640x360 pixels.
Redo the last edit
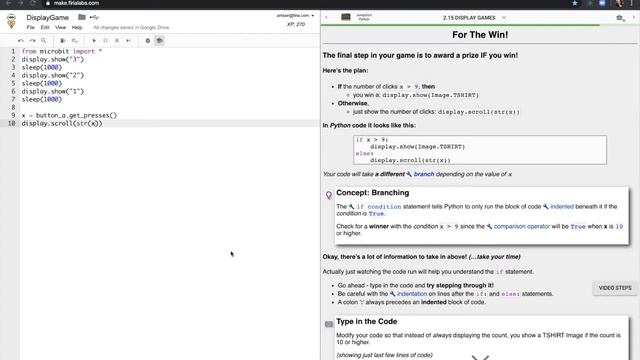pos(32,40)
